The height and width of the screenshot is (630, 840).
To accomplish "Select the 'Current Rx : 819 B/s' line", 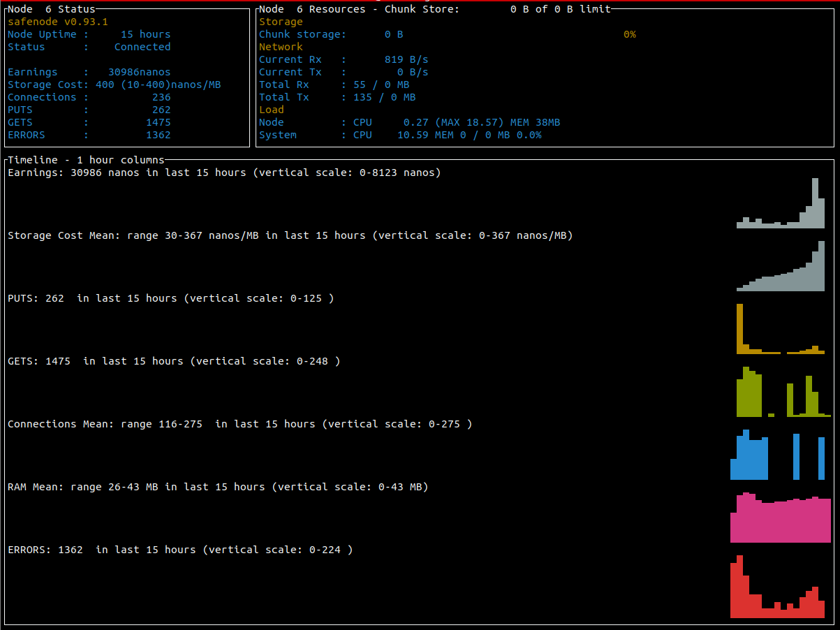I will [344, 59].
